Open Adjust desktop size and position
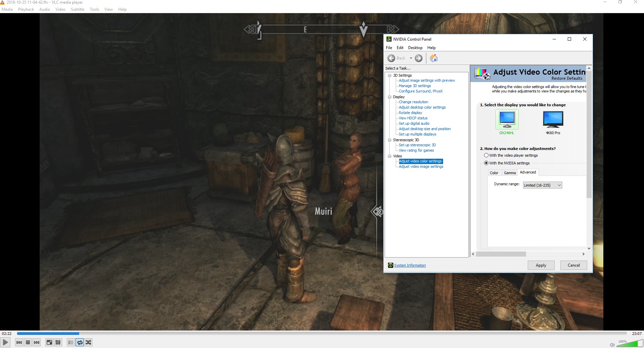 point(425,129)
